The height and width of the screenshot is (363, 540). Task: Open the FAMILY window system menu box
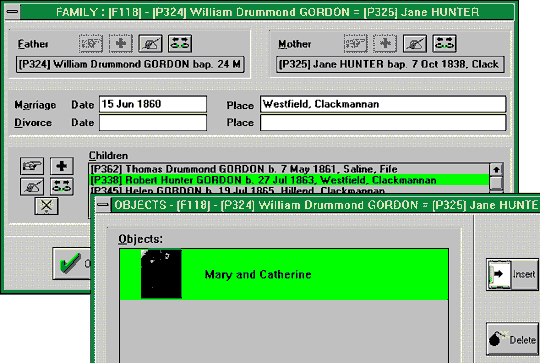12,12
